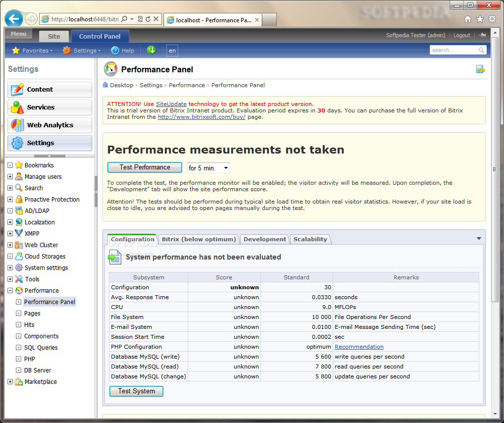Open the Settings dropdown in toolbar
Screen dimensions: 504x423
tap(82, 51)
